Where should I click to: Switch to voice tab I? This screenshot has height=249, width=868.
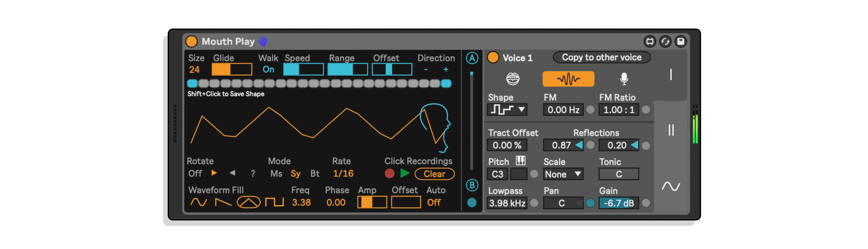[x=671, y=75]
